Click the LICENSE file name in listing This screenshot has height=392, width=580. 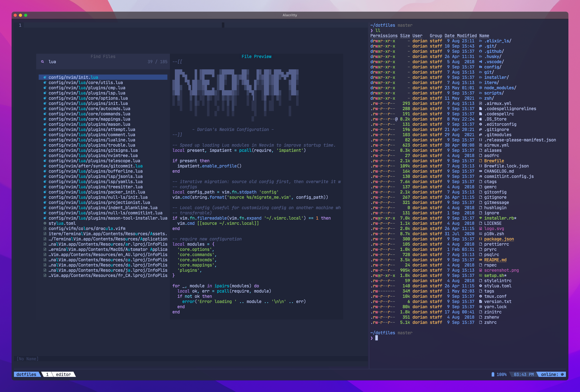click(493, 223)
